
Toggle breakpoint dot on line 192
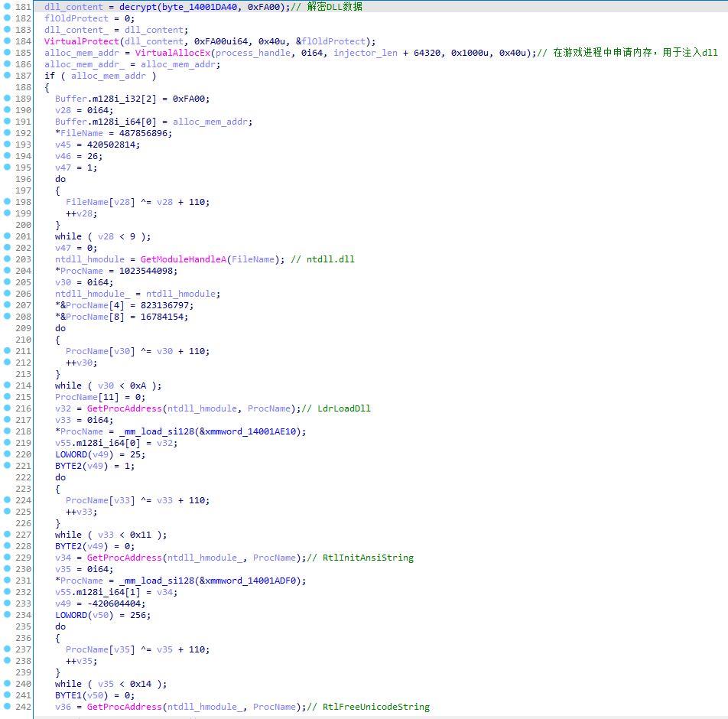7,133
